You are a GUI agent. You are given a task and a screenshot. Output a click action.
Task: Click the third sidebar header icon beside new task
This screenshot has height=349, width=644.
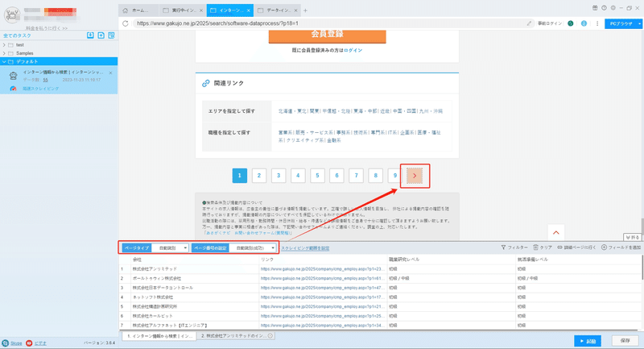[x=111, y=35]
